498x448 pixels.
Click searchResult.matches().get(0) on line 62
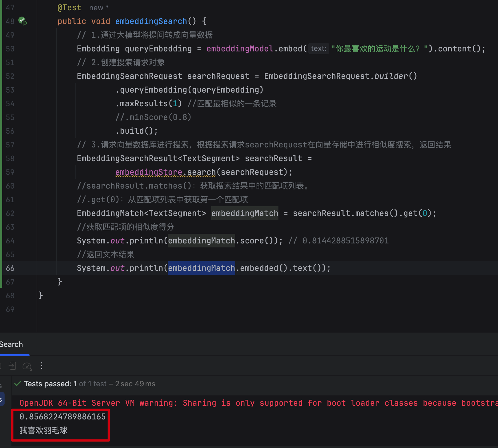coord(362,213)
